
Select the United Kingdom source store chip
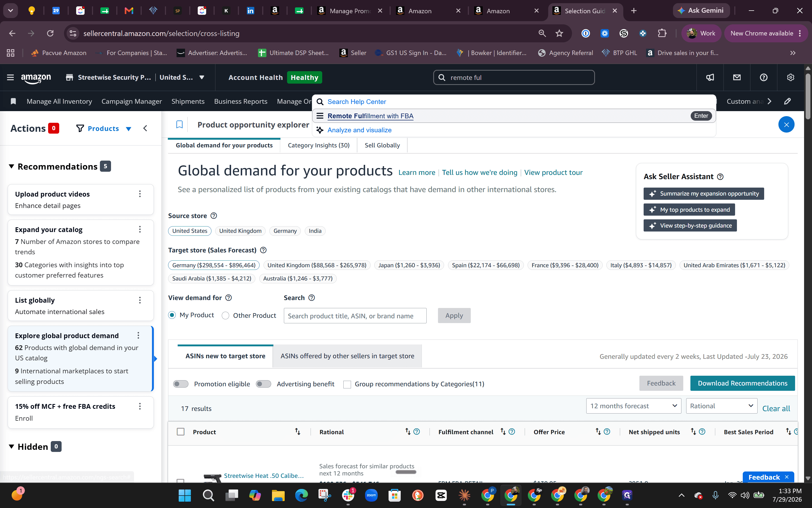(x=240, y=231)
